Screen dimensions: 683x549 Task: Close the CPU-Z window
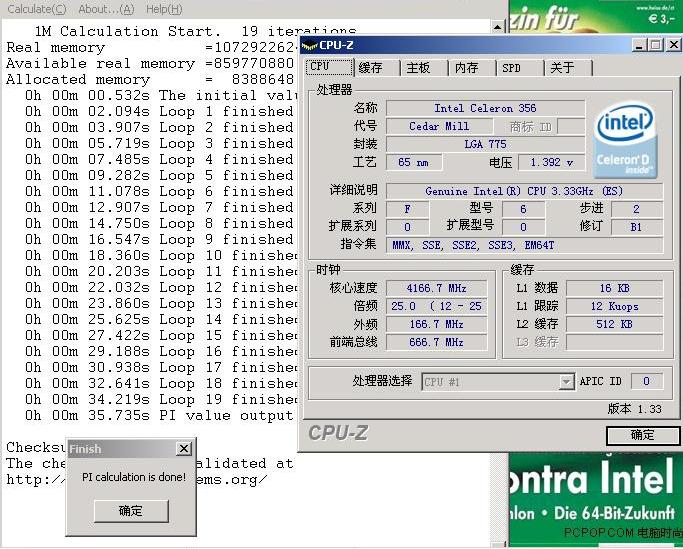(673, 45)
